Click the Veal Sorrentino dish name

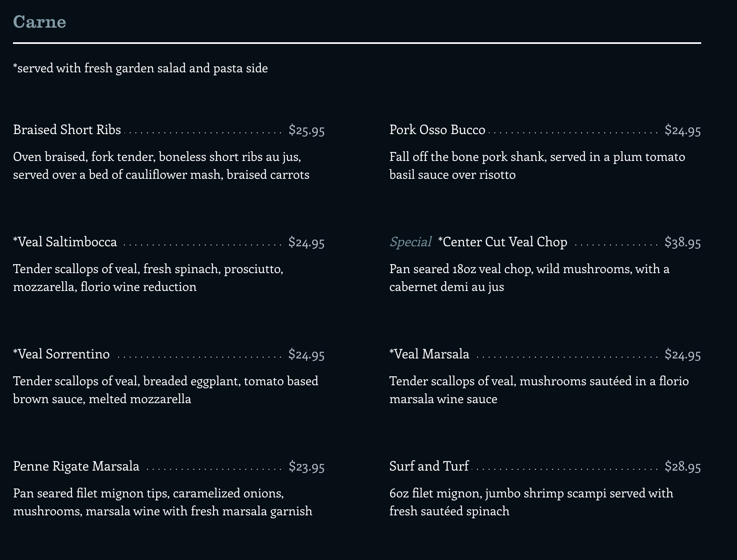(61, 354)
